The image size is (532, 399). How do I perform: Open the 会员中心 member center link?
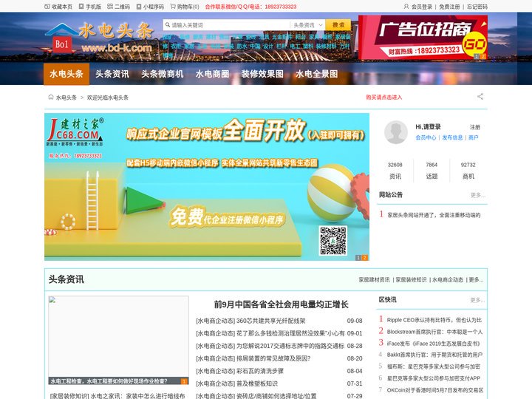pos(426,137)
